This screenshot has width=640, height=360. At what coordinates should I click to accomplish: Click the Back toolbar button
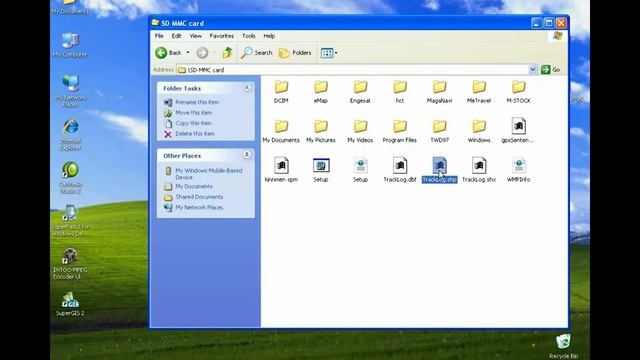point(168,53)
